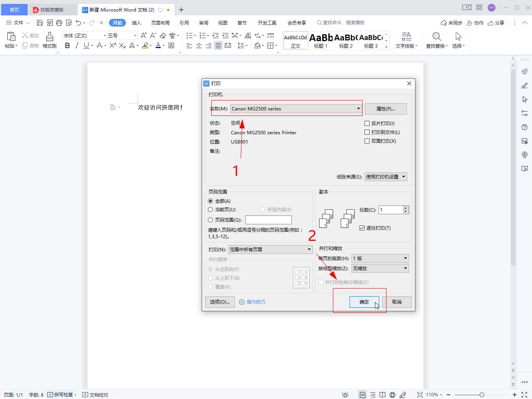
Task: Click the justify alignment icon
Action: [x=218, y=45]
